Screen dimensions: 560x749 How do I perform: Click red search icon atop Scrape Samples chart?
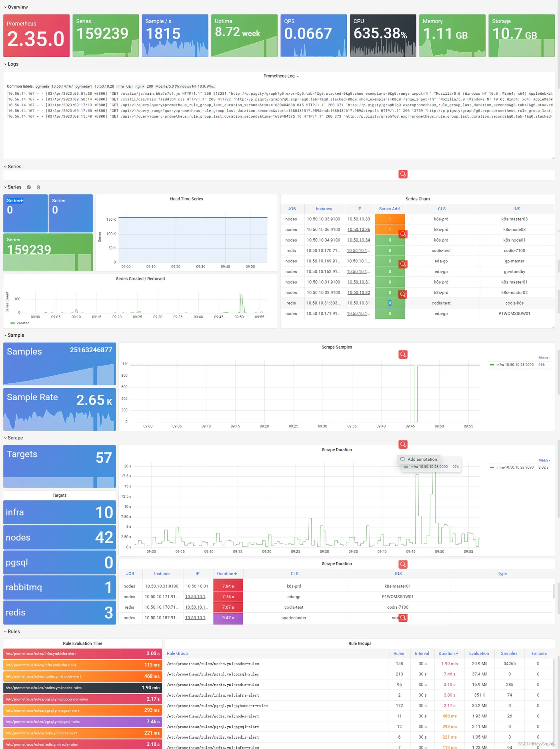(x=403, y=354)
